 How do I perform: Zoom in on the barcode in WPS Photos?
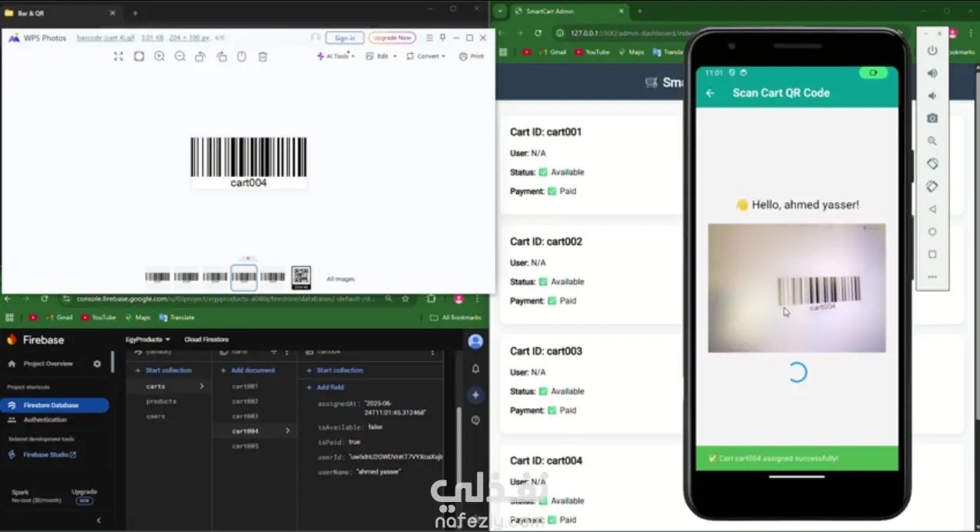[159, 56]
